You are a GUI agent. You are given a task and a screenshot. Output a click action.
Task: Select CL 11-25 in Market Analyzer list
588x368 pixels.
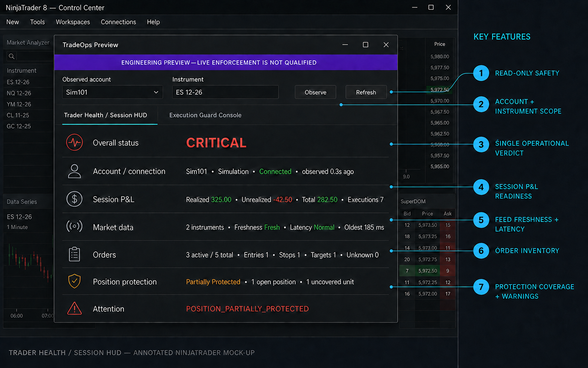click(x=18, y=115)
